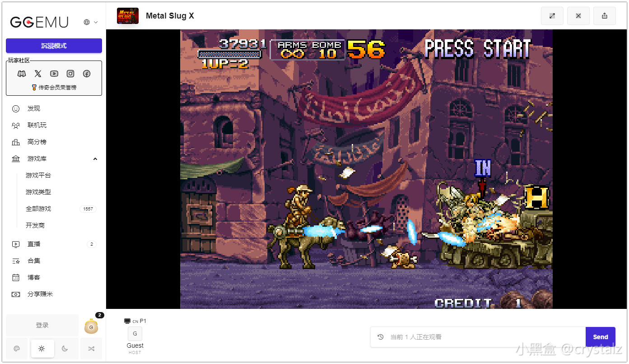
Task: Click the Guest player avatar
Action: (x=135, y=334)
